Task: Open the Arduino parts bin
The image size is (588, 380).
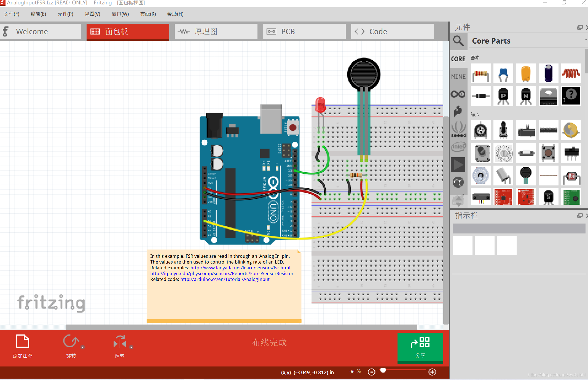Action: pyautogui.click(x=458, y=94)
